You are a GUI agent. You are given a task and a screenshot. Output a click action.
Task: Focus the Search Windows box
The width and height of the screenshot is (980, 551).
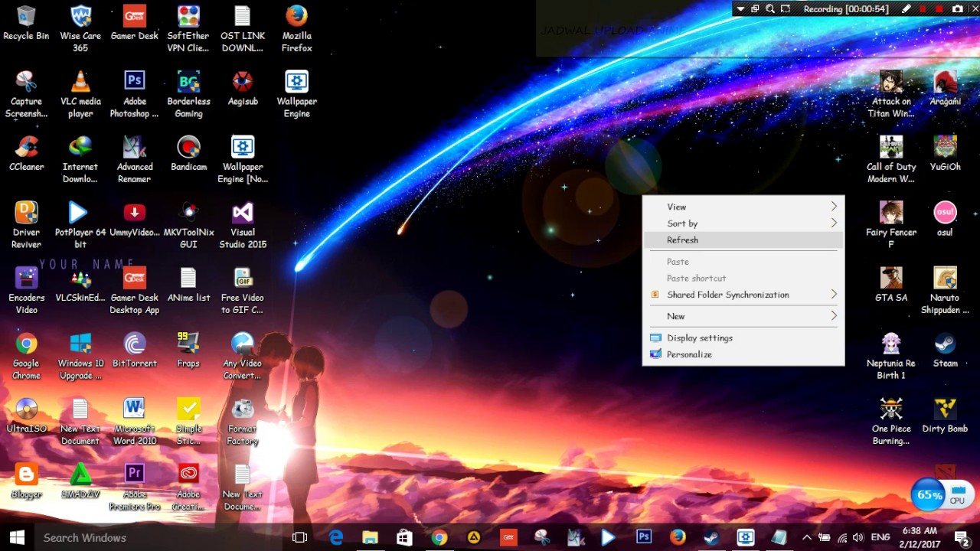tap(159, 537)
